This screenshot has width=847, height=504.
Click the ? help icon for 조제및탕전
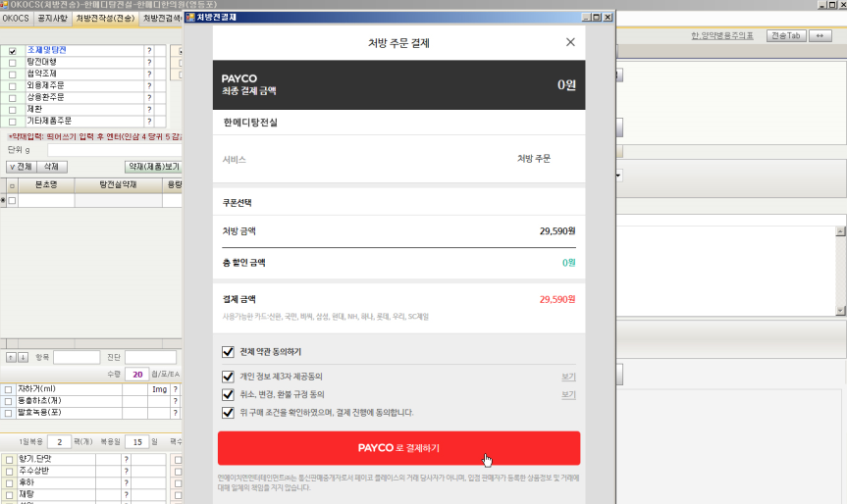pos(149,50)
